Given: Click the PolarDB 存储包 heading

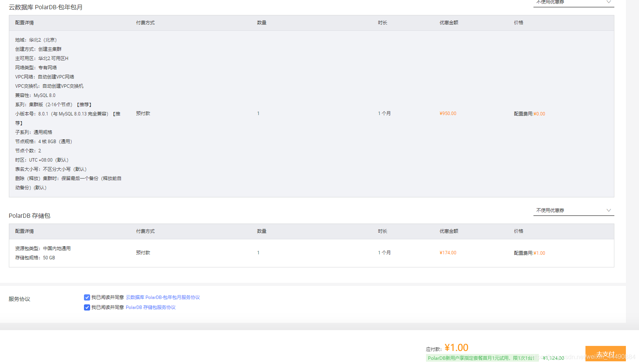Looking at the screenshot, I should pos(30,216).
